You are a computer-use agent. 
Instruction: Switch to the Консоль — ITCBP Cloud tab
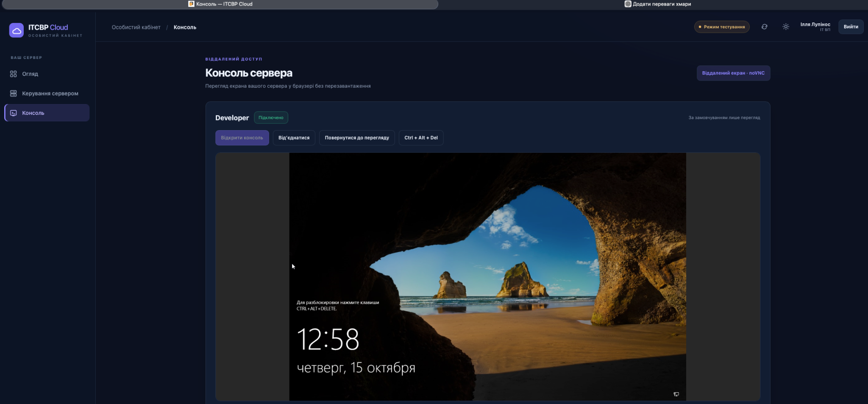(x=220, y=4)
